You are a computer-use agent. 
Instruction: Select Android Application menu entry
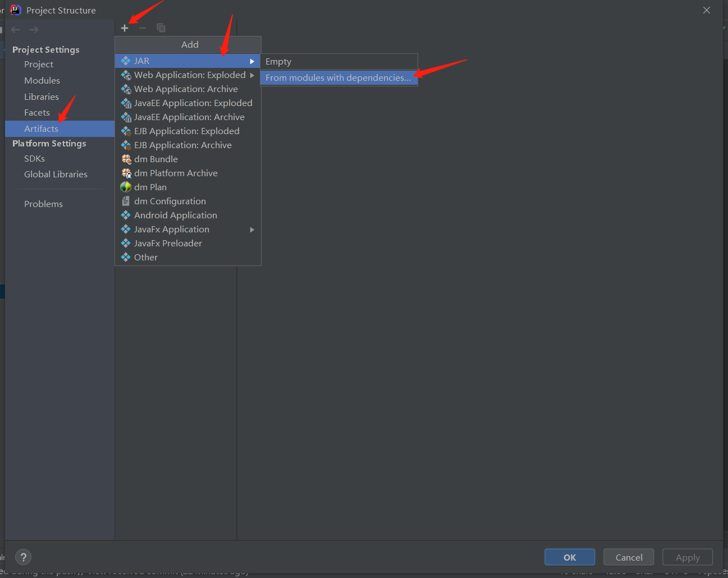point(187,215)
